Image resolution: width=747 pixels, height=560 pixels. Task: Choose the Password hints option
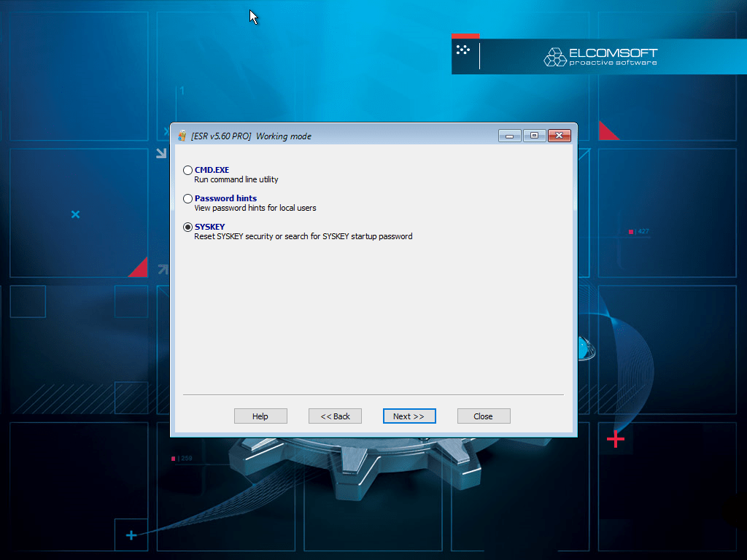pos(187,198)
